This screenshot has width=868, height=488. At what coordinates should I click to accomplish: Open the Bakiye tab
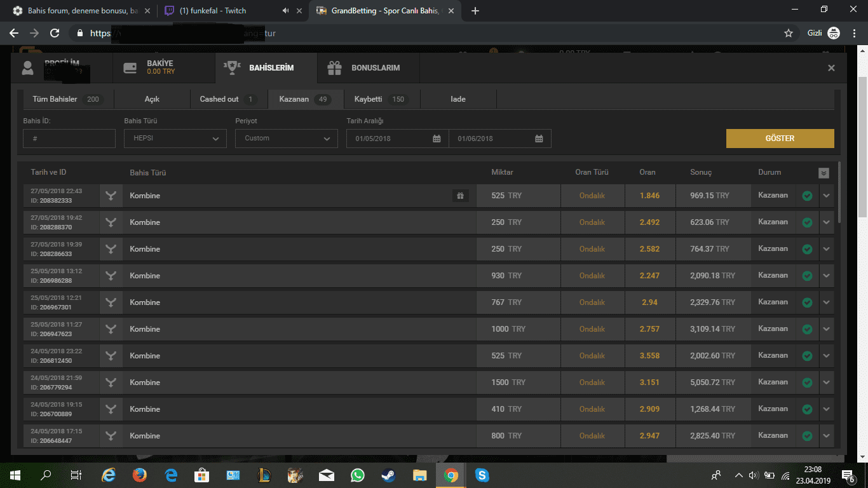164,67
